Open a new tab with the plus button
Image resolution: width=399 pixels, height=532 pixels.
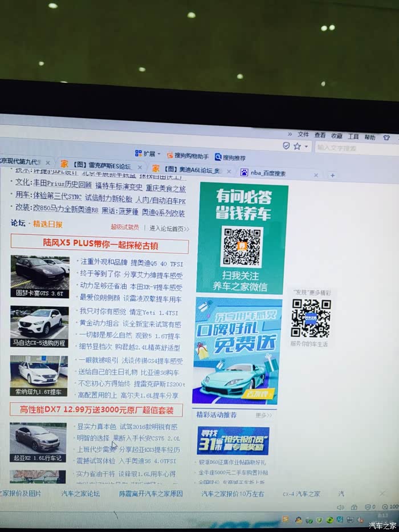coord(332,176)
